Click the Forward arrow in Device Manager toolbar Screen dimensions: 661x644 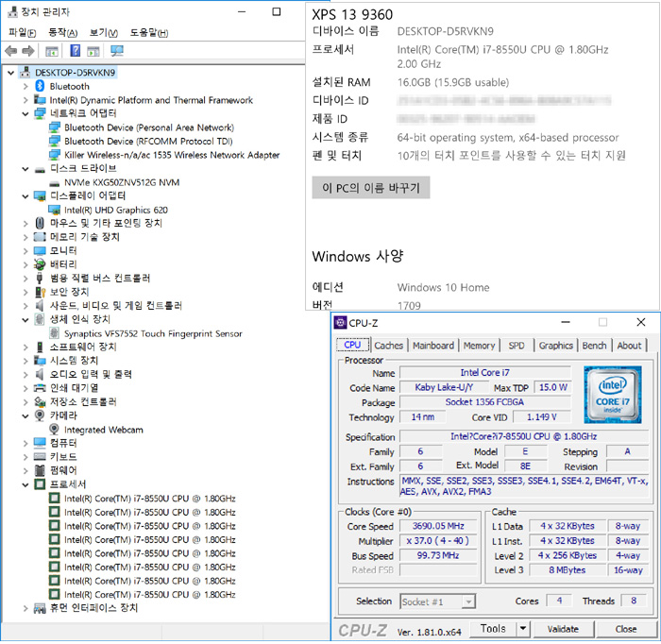27,51
